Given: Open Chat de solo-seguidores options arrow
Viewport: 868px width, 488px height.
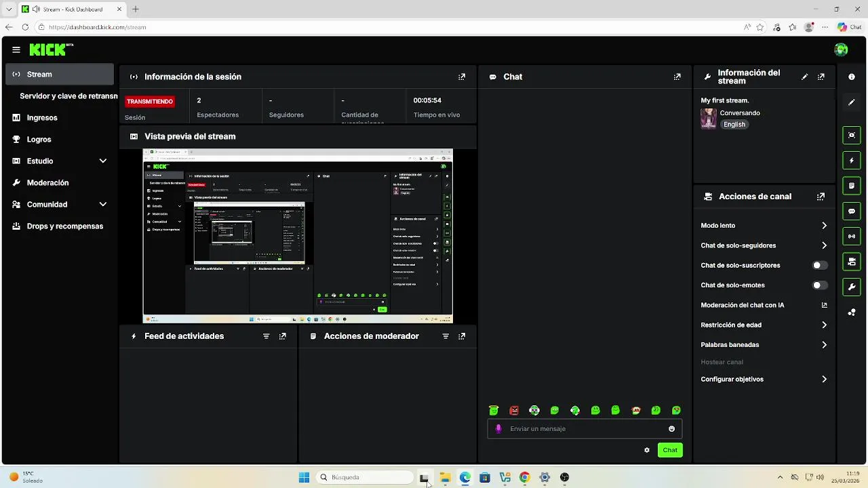Looking at the screenshot, I should (824, 245).
